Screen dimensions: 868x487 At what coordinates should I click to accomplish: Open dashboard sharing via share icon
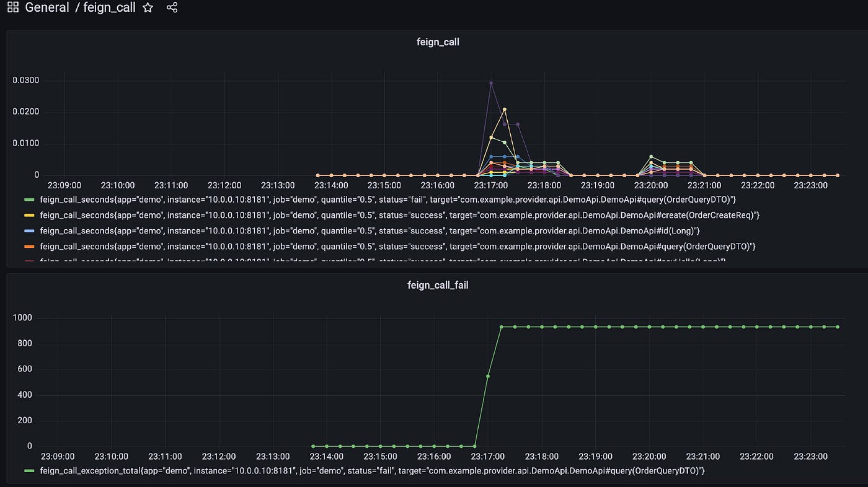pos(170,7)
